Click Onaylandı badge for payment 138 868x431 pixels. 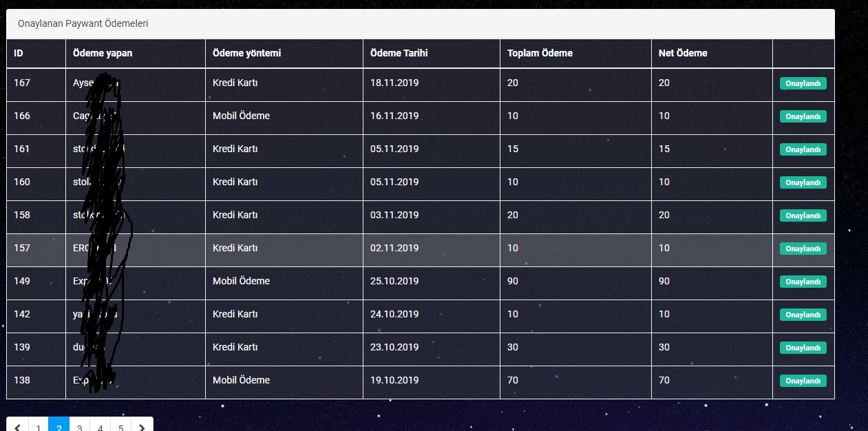coord(803,381)
